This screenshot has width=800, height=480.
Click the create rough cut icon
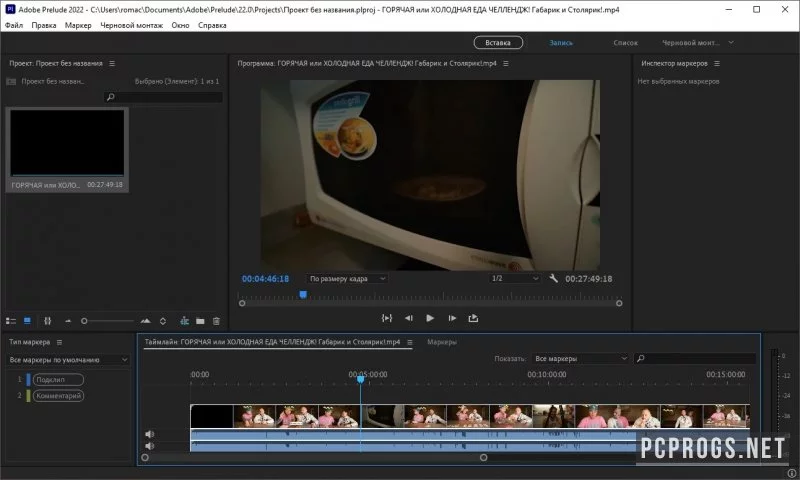point(184,321)
